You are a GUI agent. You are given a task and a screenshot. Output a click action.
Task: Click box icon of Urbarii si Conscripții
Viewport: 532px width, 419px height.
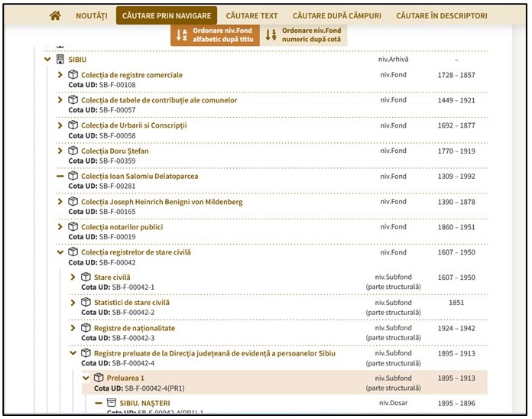tap(73, 125)
